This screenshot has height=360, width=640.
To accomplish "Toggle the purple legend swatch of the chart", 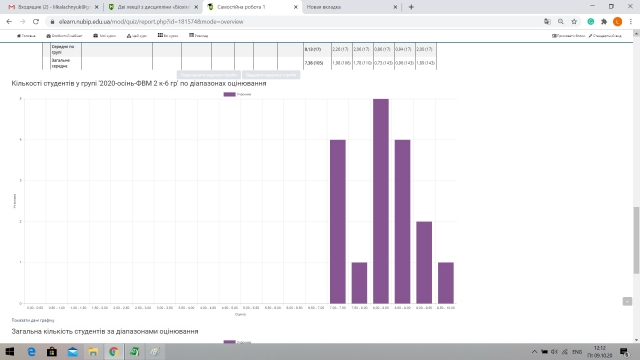I will tap(229, 94).
